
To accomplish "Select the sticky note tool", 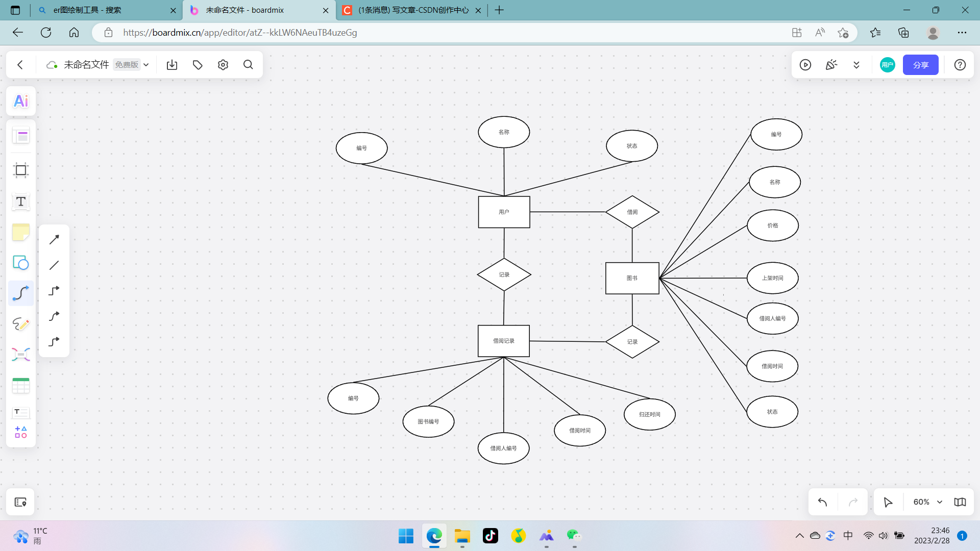I will pyautogui.click(x=21, y=233).
